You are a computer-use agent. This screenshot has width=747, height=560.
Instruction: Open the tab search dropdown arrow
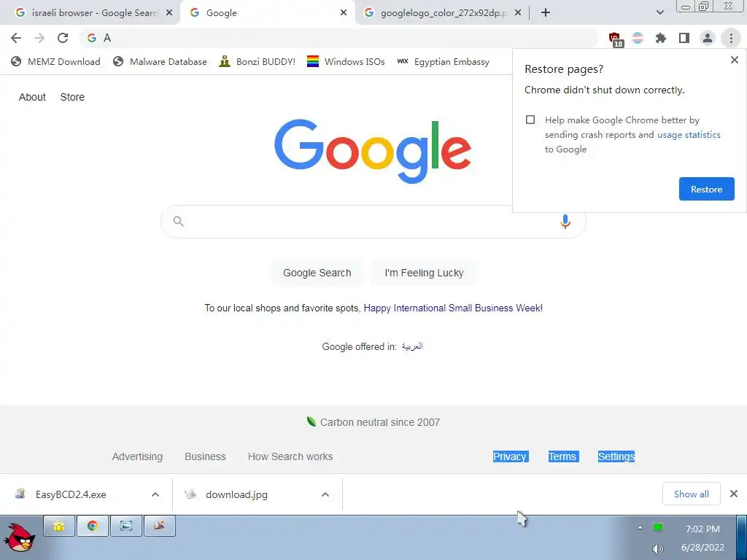click(659, 13)
